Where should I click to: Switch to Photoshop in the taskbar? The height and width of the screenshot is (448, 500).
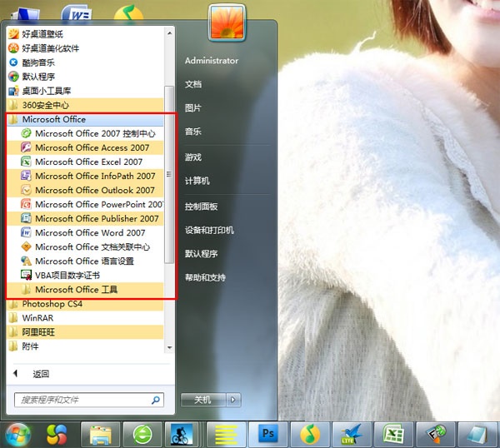tap(268, 435)
